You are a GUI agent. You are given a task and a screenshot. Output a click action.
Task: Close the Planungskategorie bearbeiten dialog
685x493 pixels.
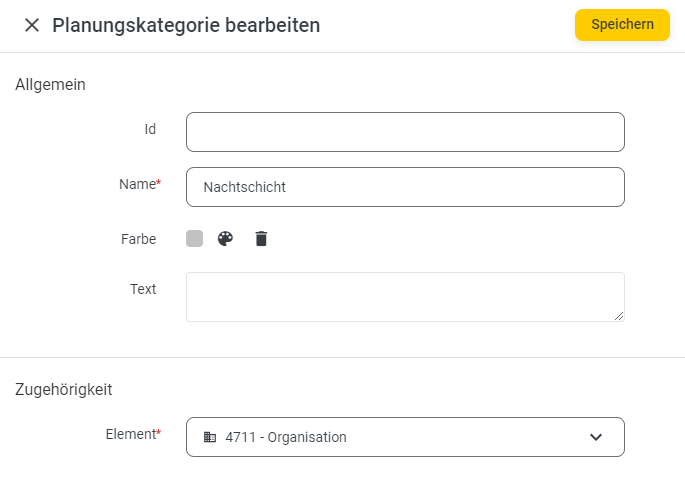[x=32, y=25]
